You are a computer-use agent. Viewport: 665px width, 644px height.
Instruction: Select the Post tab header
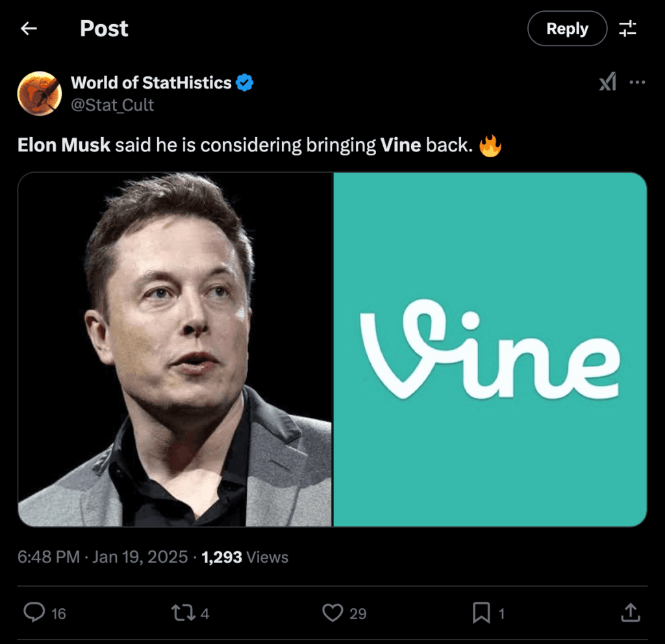coord(104,29)
